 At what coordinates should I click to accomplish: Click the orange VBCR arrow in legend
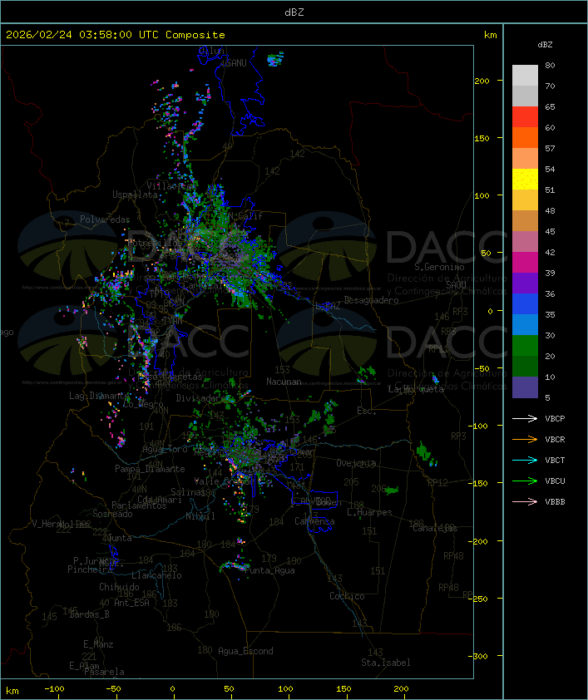click(525, 439)
